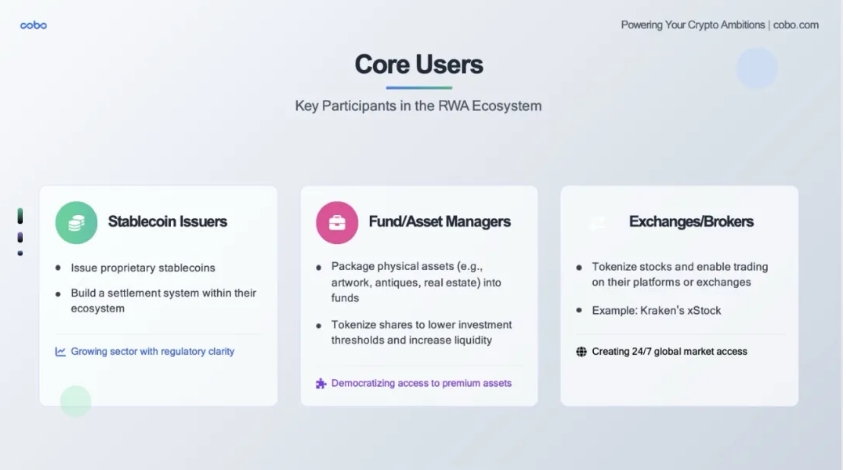Click the growth chart icon
The width and height of the screenshot is (846, 470).
tap(60, 352)
